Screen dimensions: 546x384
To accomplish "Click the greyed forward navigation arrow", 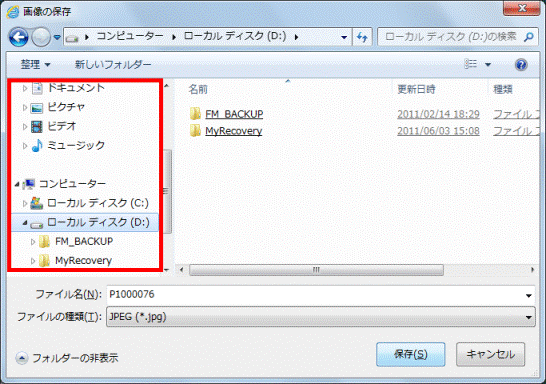I will [41, 37].
